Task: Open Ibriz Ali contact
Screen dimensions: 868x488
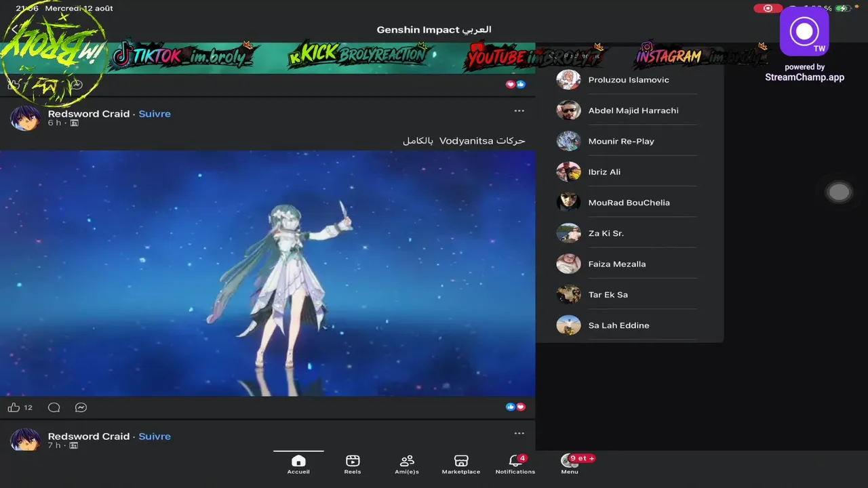Action: [x=627, y=172]
